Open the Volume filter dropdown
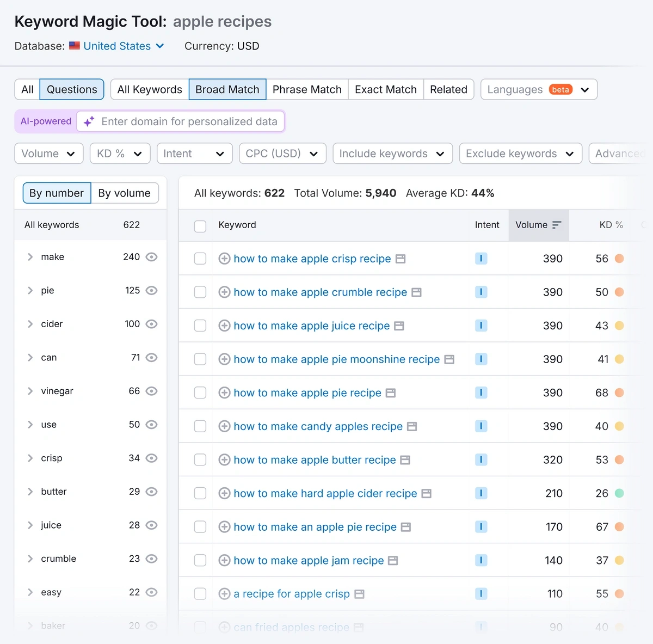This screenshot has height=644, width=653. pos(49,154)
